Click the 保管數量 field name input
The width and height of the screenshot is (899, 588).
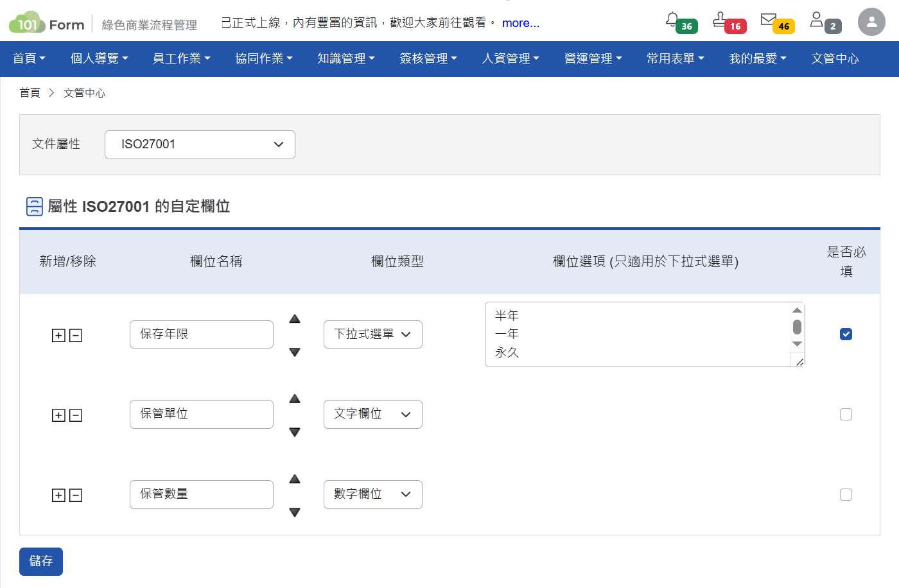[202, 494]
